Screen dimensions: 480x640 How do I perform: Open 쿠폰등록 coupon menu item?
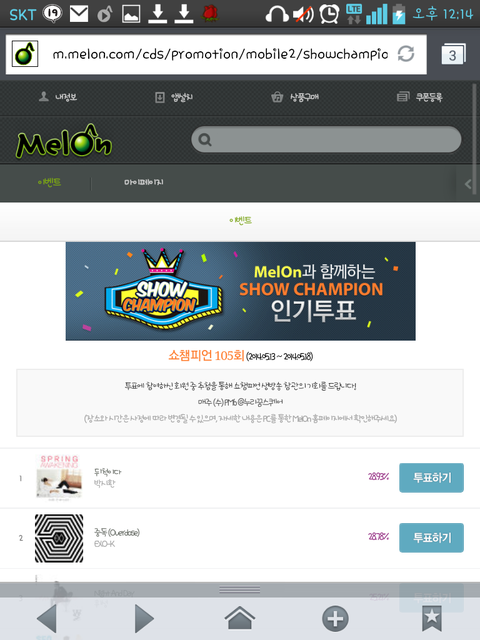point(420,97)
